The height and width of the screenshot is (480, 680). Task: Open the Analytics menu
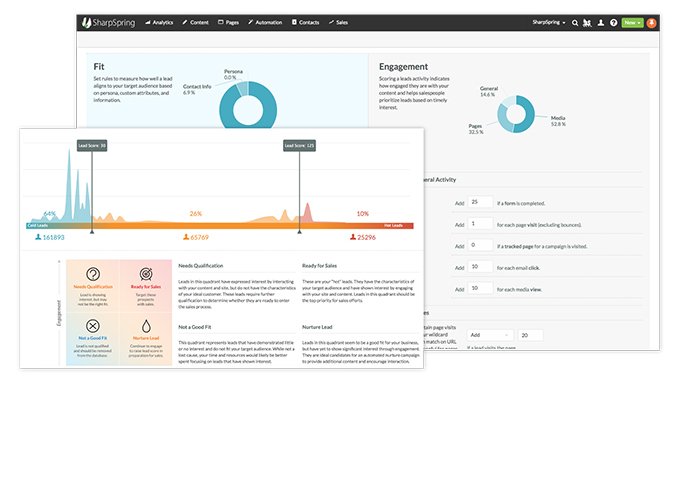coord(159,21)
